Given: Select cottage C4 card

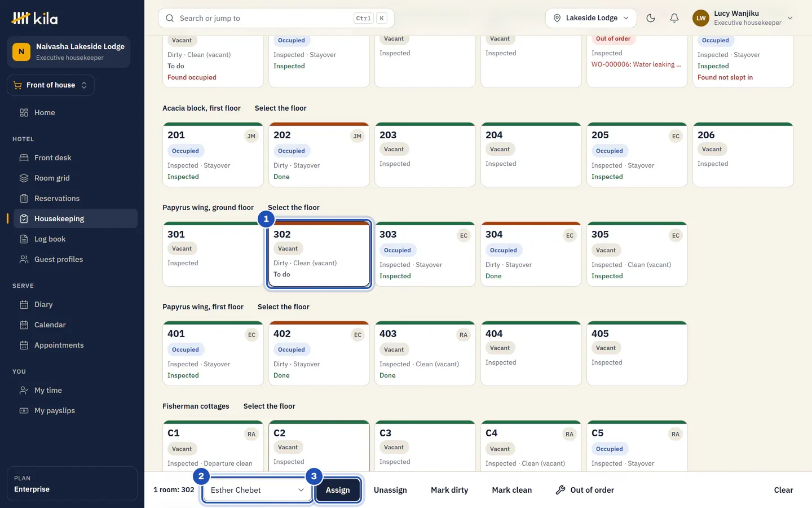Looking at the screenshot, I should tap(531, 446).
